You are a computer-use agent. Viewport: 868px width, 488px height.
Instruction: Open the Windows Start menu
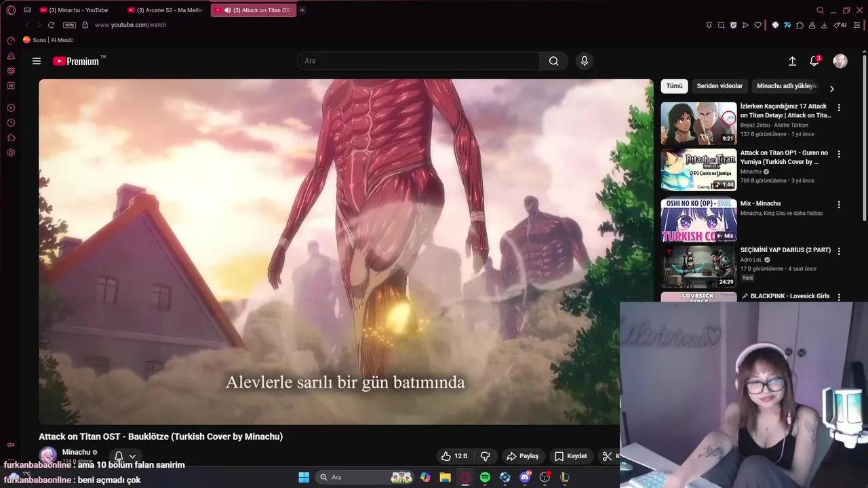coord(304,477)
